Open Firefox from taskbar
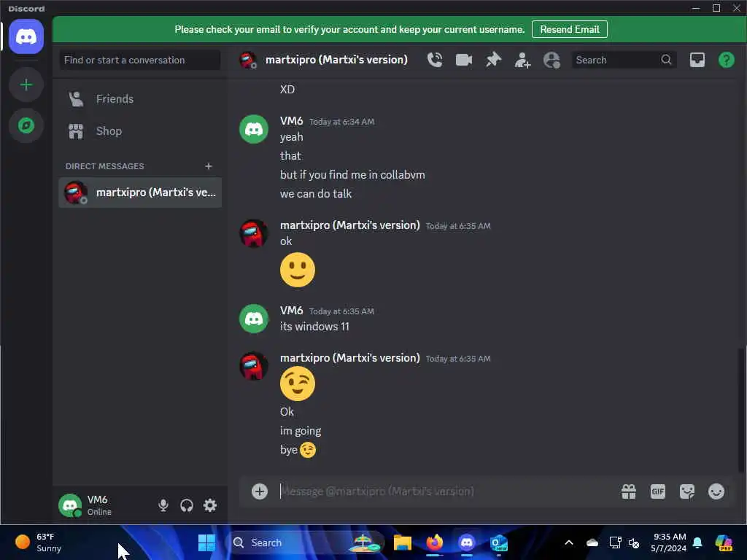This screenshot has width=747, height=560. coord(434,542)
